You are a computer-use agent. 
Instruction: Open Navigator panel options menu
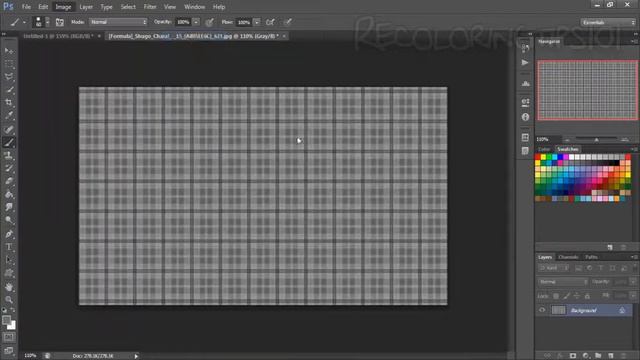(634, 42)
